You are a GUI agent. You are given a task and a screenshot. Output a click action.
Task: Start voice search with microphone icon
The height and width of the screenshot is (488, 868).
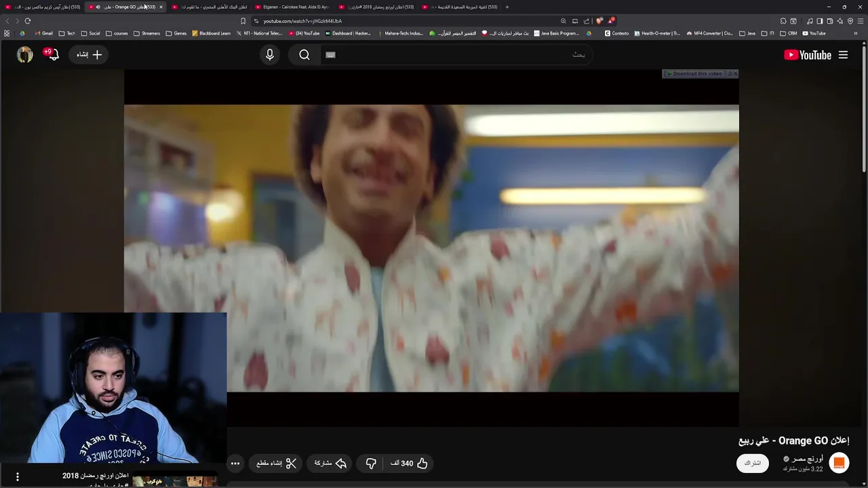(270, 55)
